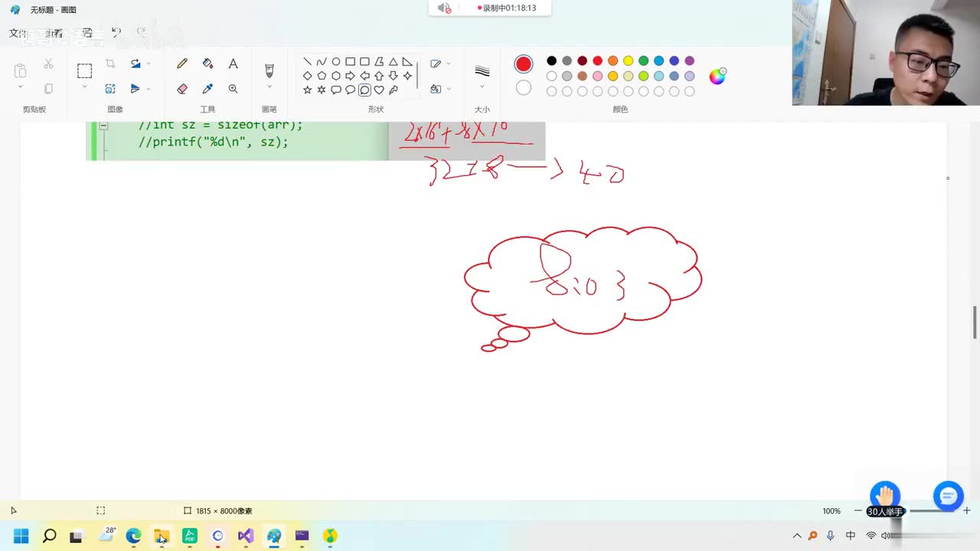The height and width of the screenshot is (551, 980).
Task: Click the Crop image icon
Action: pyautogui.click(x=110, y=64)
